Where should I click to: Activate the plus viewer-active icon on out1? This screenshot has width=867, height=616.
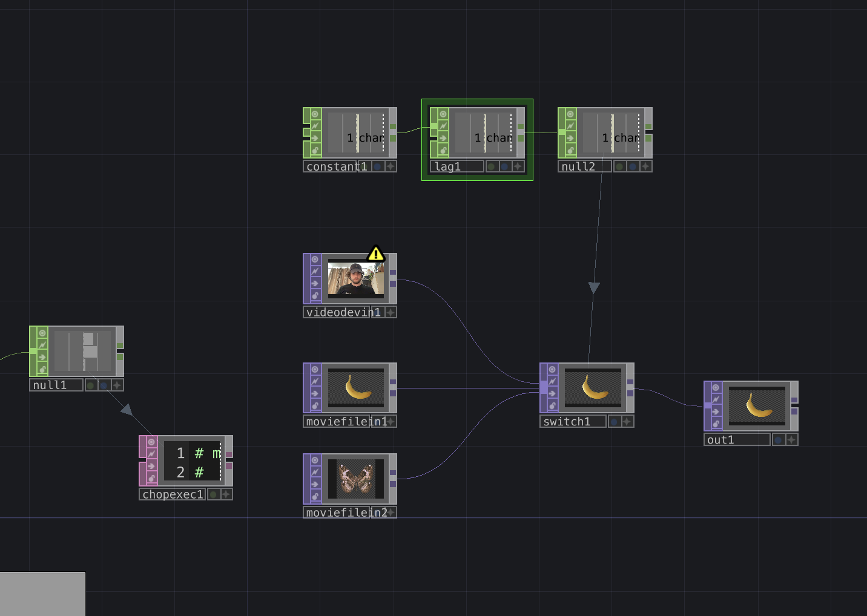point(791,440)
